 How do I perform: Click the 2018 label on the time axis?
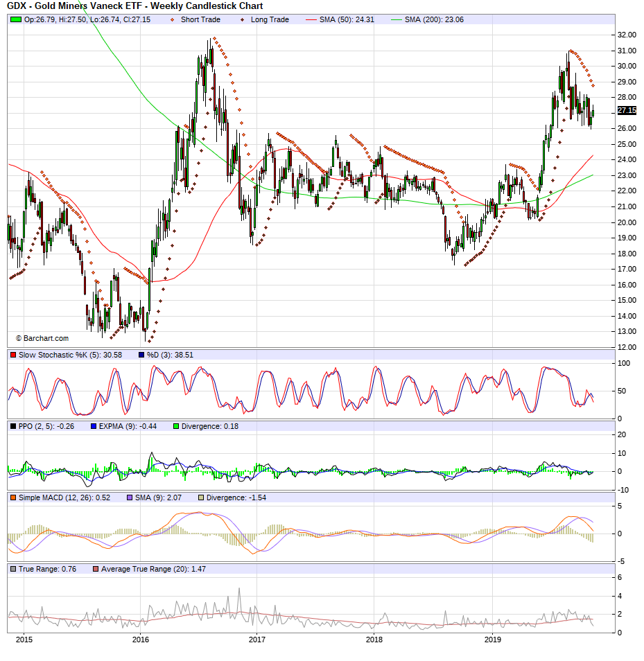point(374,640)
